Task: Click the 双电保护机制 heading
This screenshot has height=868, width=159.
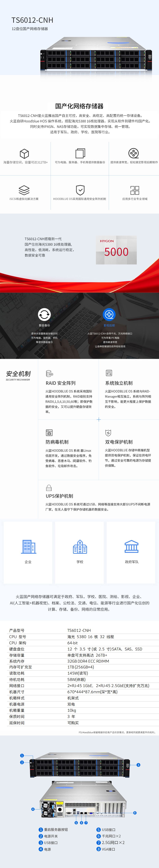Action: (119, 442)
